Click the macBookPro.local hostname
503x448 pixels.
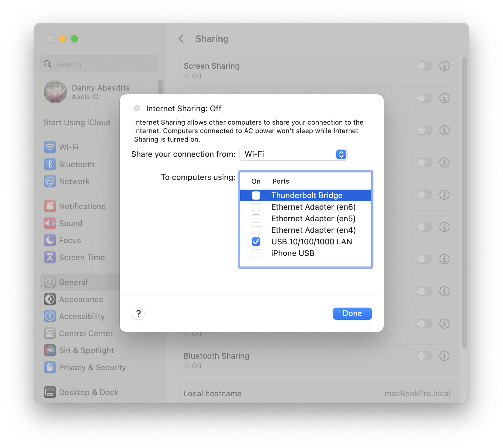click(417, 394)
